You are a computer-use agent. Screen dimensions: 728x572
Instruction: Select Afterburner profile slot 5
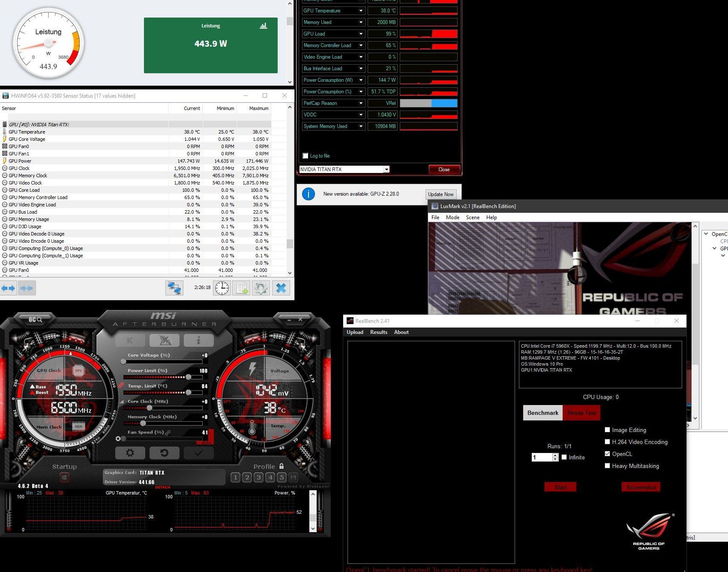pyautogui.click(x=282, y=477)
